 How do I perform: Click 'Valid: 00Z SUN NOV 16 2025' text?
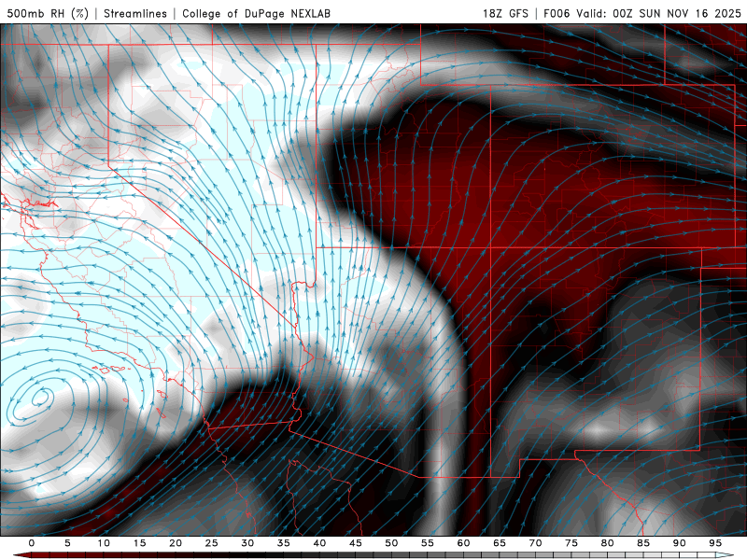659,13
